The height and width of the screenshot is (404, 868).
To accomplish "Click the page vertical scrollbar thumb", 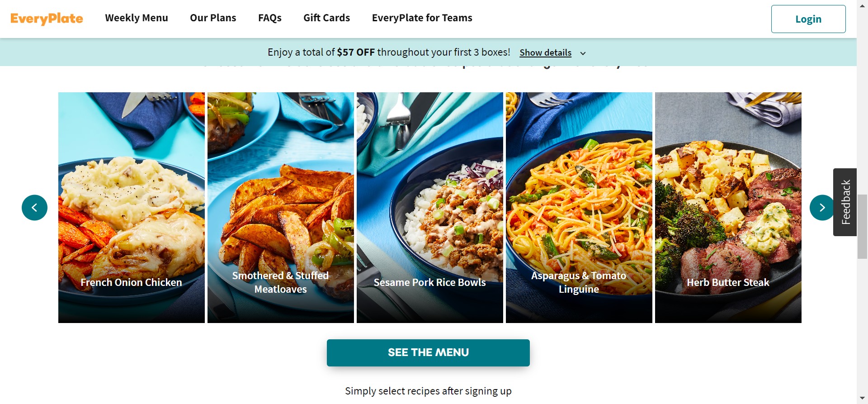I will click(862, 226).
